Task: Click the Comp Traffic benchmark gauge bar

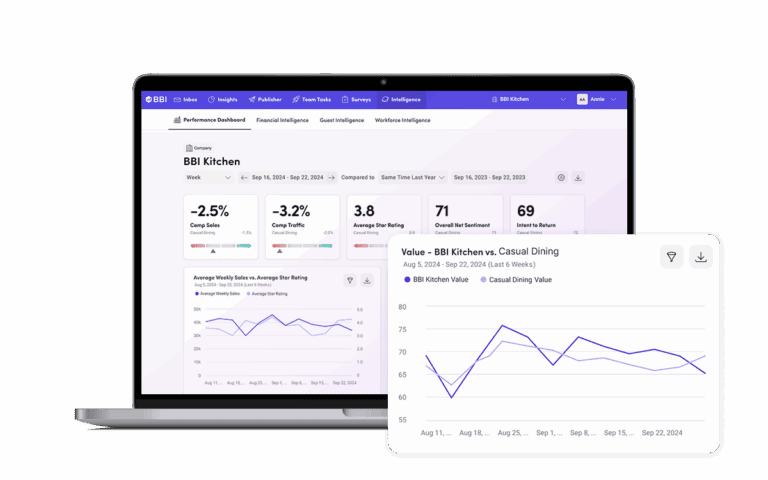Action: (x=303, y=245)
